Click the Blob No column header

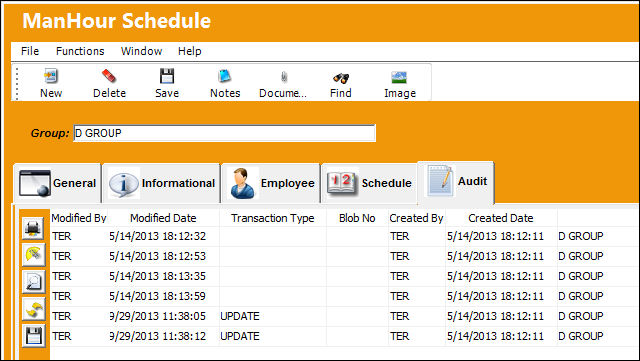coord(357,218)
